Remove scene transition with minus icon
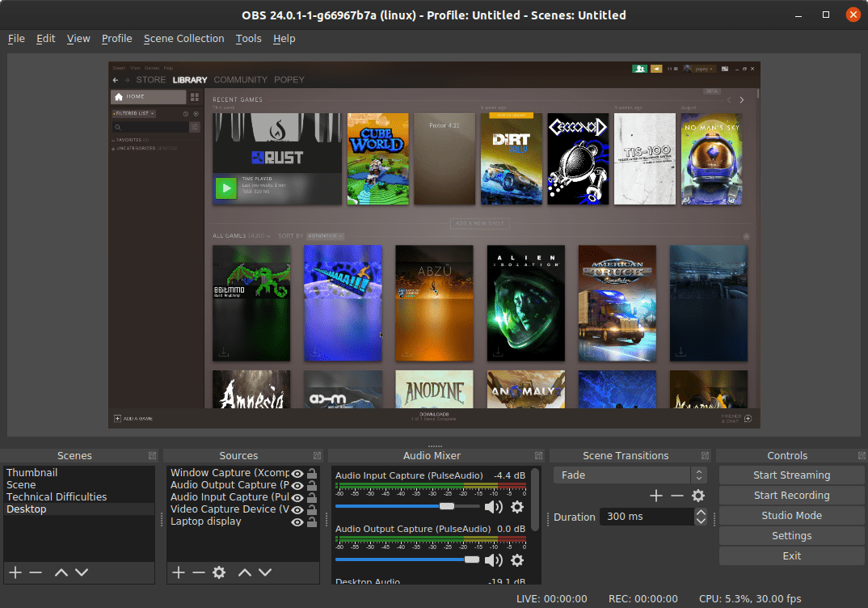The width and height of the screenshot is (868, 608). coord(677,496)
